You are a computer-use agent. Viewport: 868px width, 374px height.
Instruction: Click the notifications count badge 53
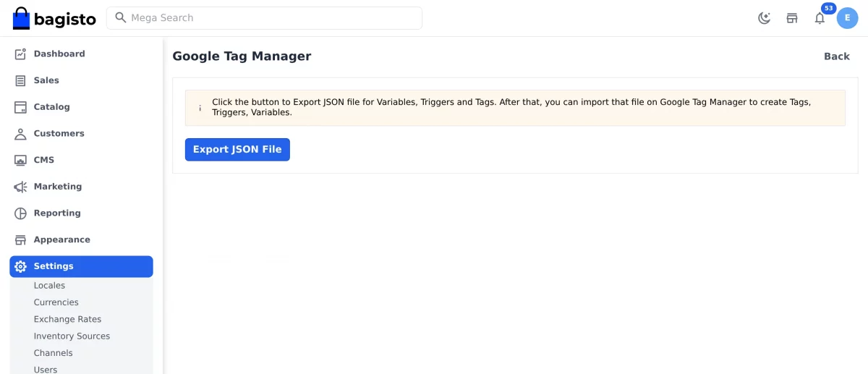point(829,9)
